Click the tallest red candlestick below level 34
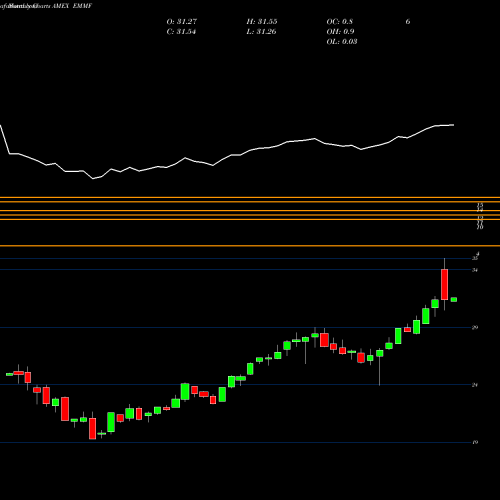The height and width of the screenshot is (500, 500). pyautogui.click(x=444, y=284)
